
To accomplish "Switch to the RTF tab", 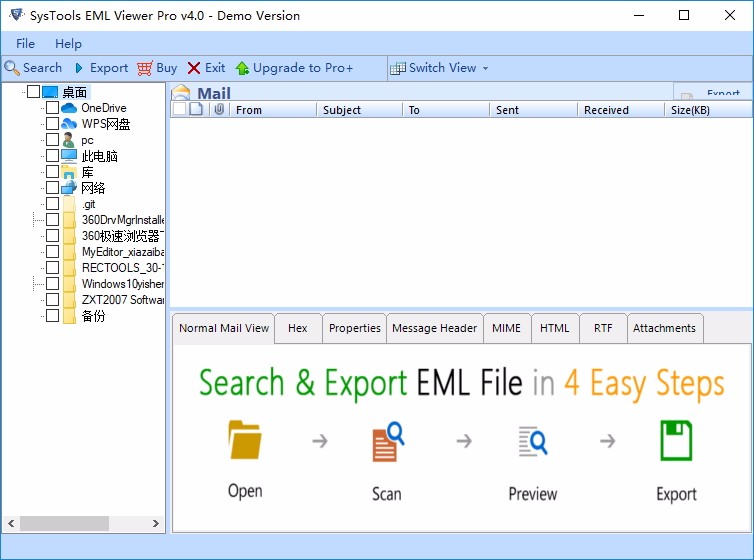I will [603, 328].
